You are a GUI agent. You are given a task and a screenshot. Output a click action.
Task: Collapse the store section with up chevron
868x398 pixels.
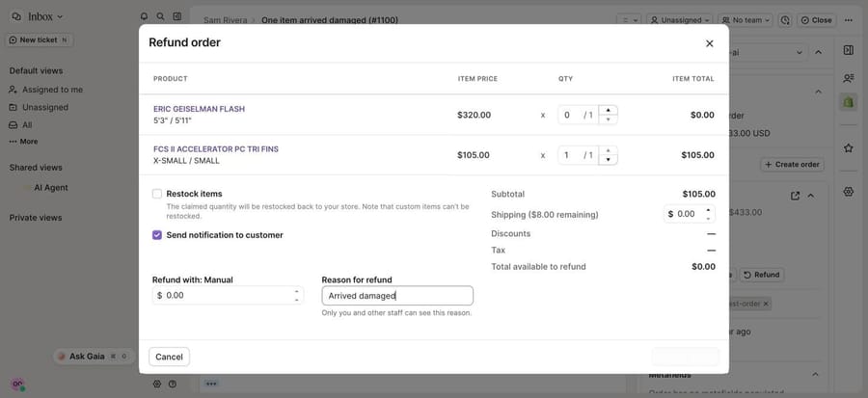click(818, 52)
